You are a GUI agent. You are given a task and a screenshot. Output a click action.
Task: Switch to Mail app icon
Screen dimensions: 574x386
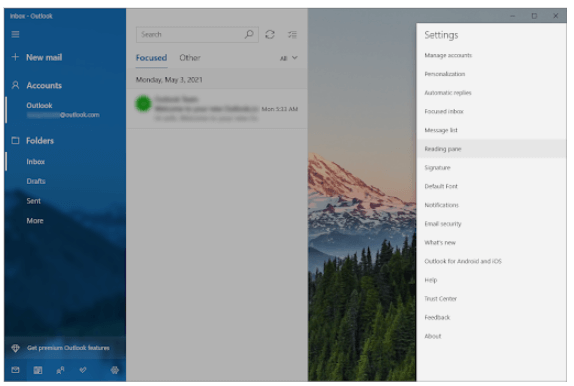click(15, 370)
